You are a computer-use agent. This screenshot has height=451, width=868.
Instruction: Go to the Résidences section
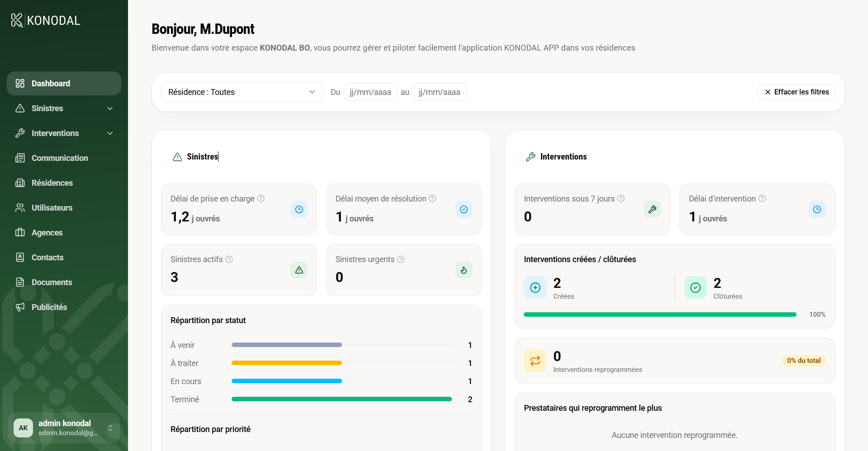tap(64, 183)
